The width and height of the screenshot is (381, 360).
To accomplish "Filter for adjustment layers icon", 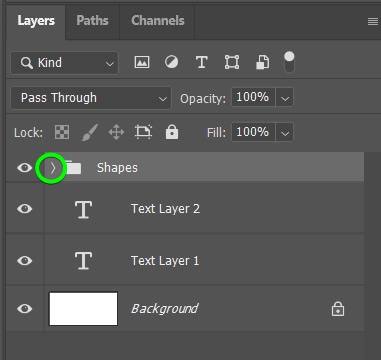I will [x=171, y=62].
